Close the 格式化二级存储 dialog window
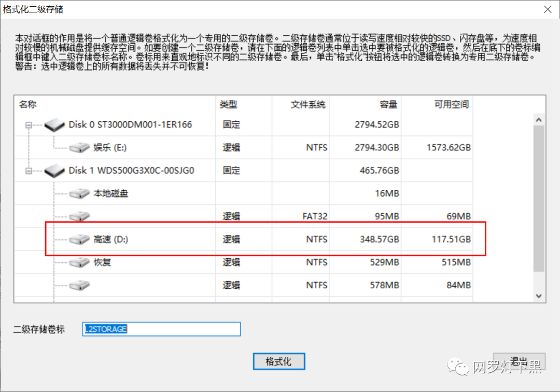The image size is (560, 392). [x=547, y=9]
